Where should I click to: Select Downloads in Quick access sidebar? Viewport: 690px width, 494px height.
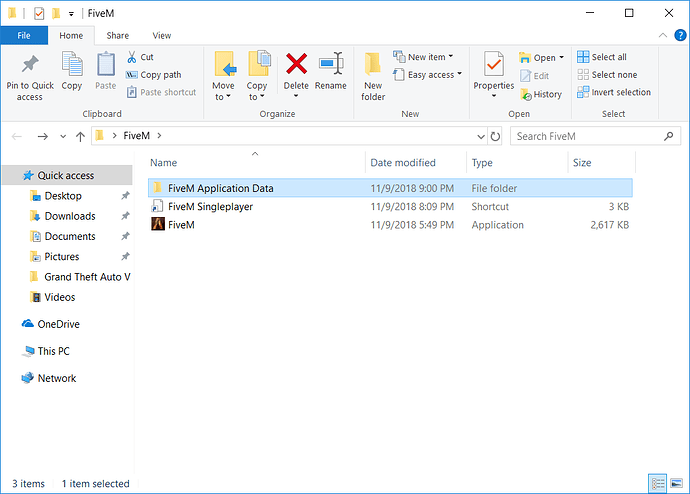pos(70,216)
